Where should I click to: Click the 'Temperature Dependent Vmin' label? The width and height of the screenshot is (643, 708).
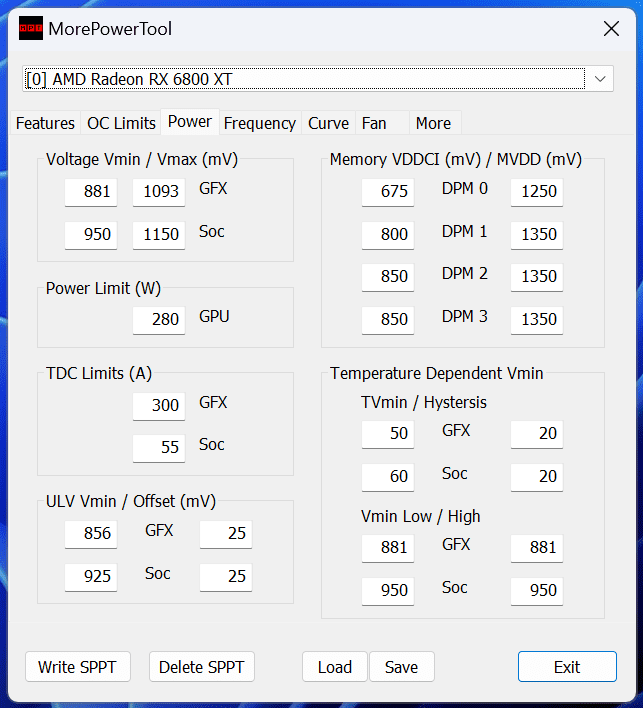click(x=436, y=373)
